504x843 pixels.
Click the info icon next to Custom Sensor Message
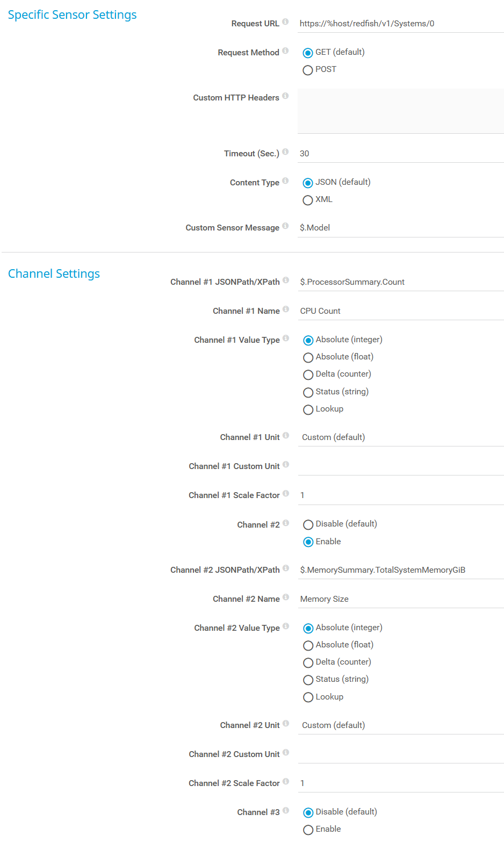(285, 226)
